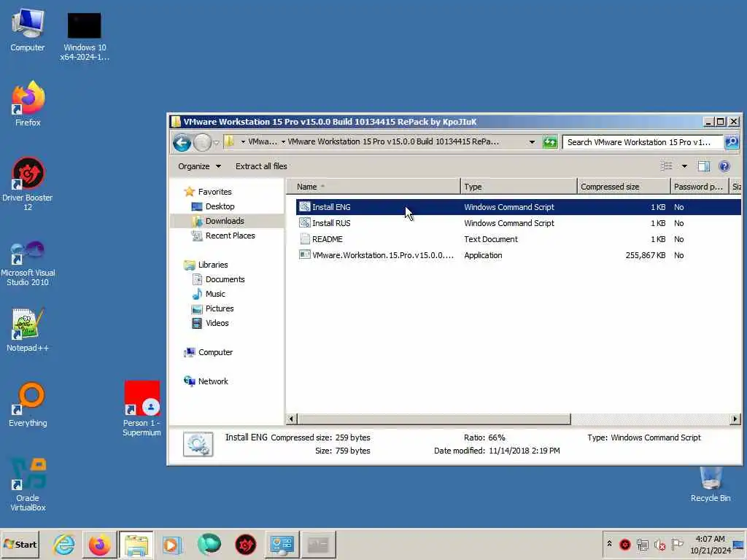
Task: Open Desktop in navigation pane
Action: [x=220, y=206]
